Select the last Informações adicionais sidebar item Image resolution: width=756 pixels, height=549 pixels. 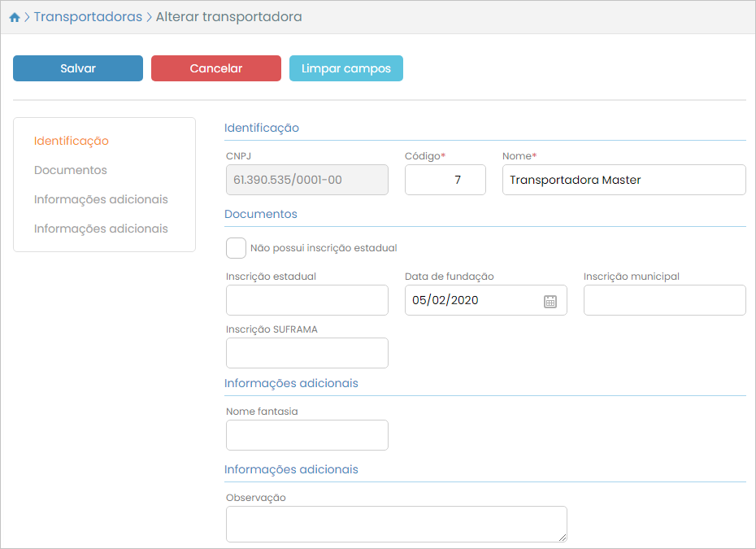pyautogui.click(x=101, y=229)
